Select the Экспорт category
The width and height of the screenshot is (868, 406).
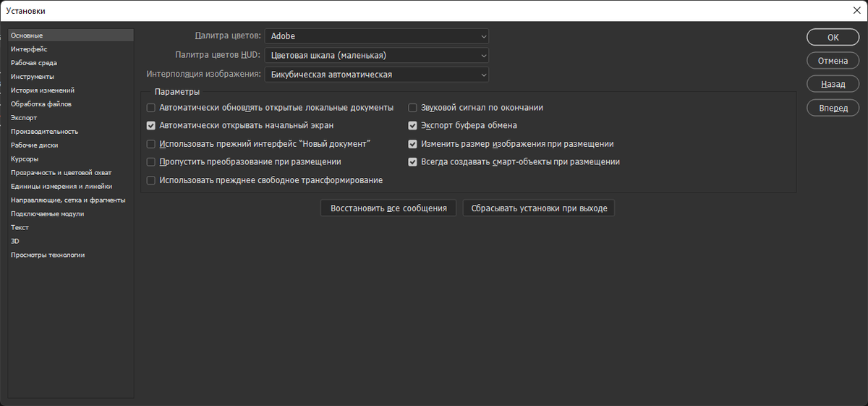coord(71,118)
